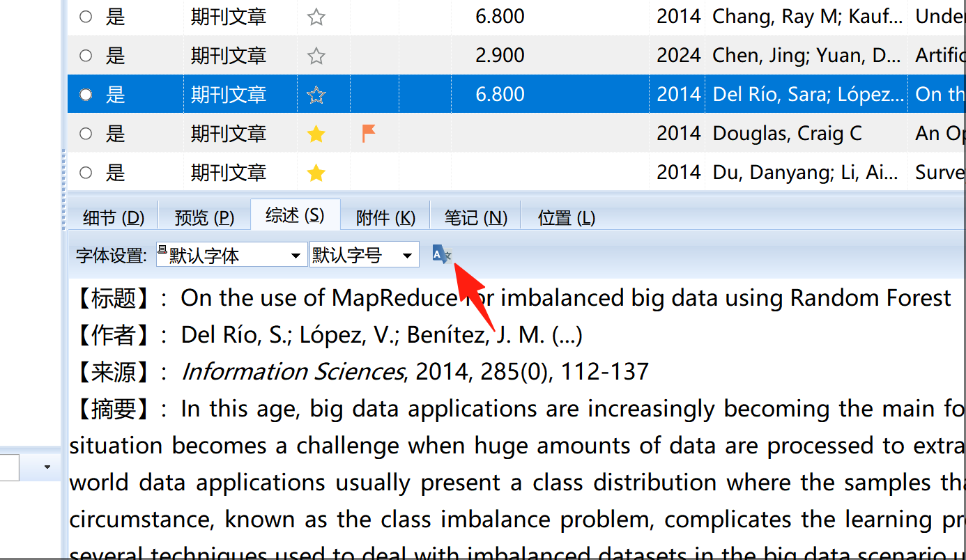Click the orange flag on the Douglas row
Screen dimensions: 966x560
point(369,133)
